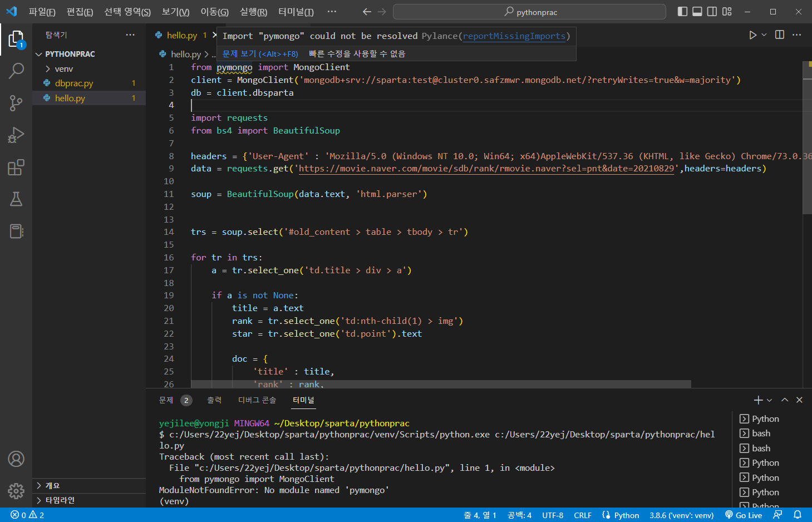Select the hello.py editor tab

coord(182,35)
